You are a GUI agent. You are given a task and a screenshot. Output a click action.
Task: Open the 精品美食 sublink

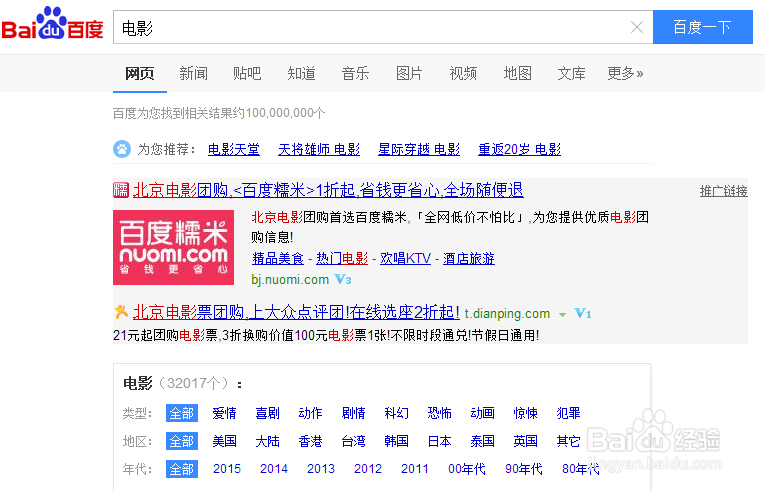[x=278, y=258]
